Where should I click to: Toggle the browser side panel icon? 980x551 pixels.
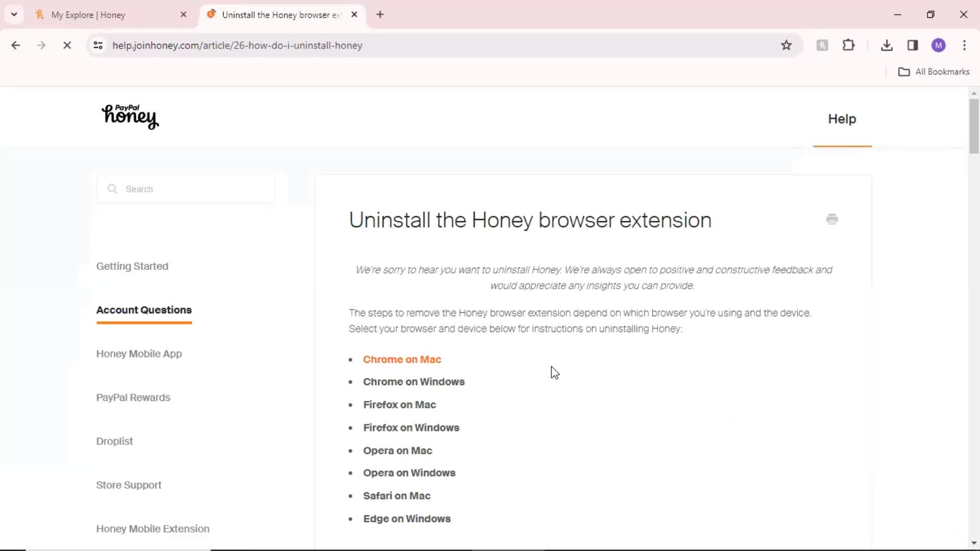tap(913, 45)
